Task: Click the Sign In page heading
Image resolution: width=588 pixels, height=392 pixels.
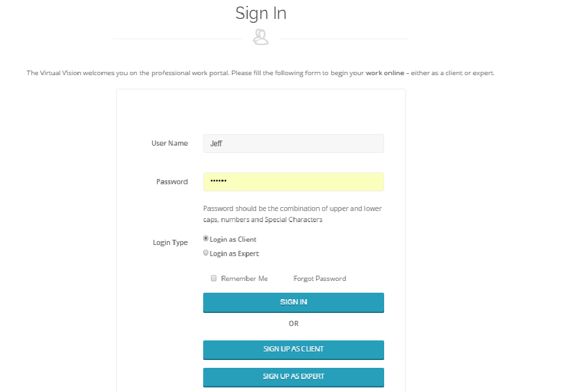Action: point(261,13)
